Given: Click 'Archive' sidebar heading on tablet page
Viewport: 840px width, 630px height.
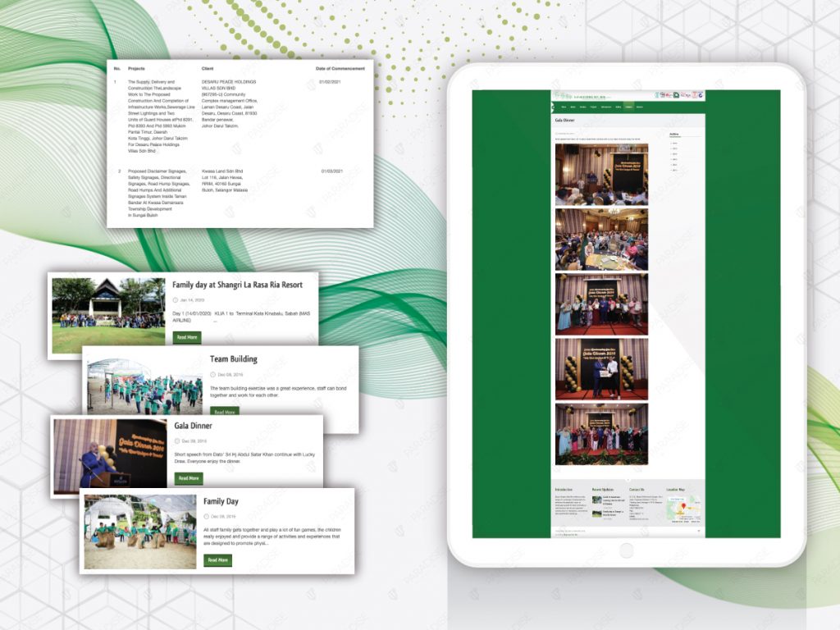Looking at the screenshot, I should [674, 134].
